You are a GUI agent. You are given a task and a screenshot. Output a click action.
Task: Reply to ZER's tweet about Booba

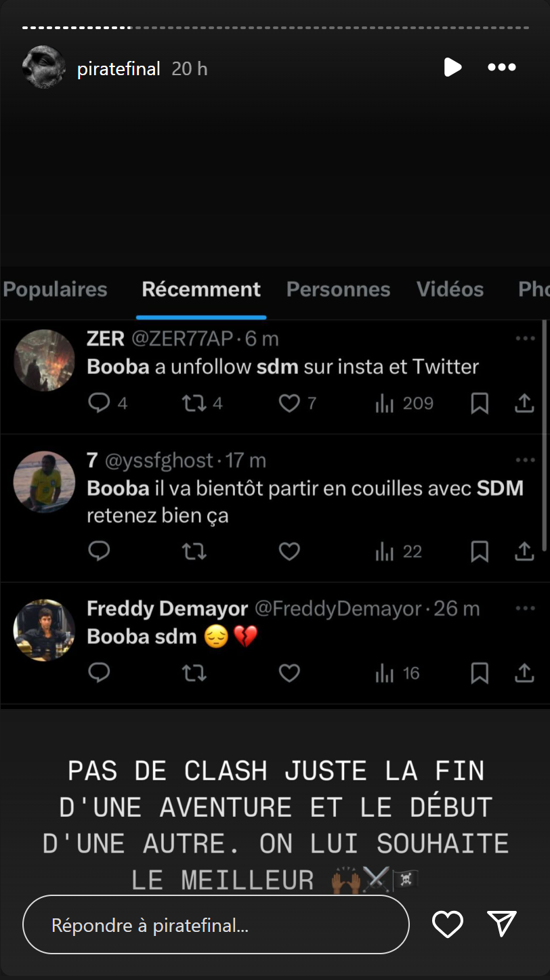[100, 404]
